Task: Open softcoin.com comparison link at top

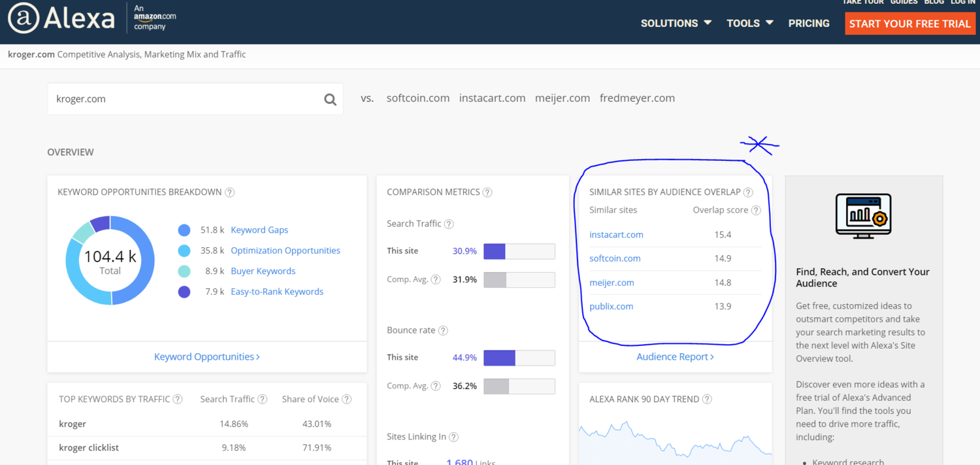Action: coord(418,98)
